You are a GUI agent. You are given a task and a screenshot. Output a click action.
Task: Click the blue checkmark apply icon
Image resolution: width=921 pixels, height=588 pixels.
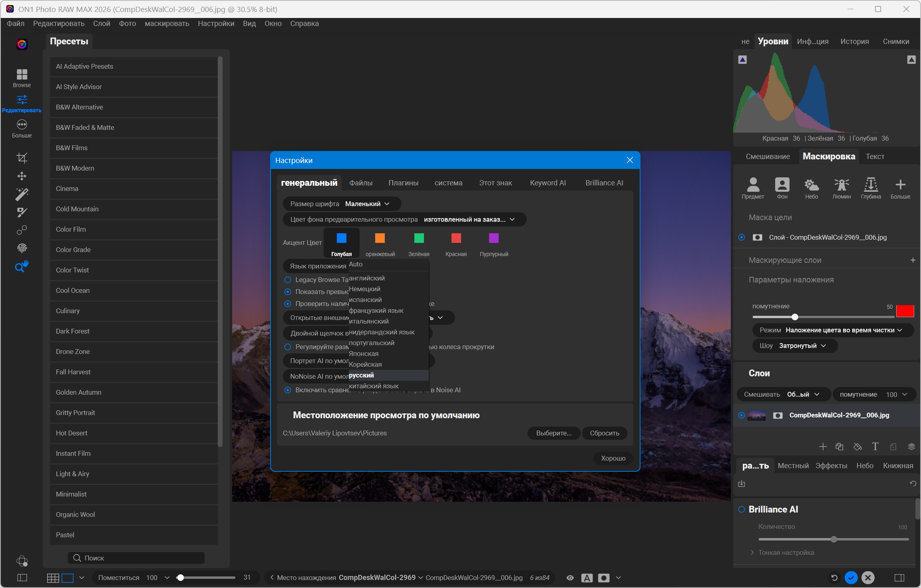pos(851,578)
